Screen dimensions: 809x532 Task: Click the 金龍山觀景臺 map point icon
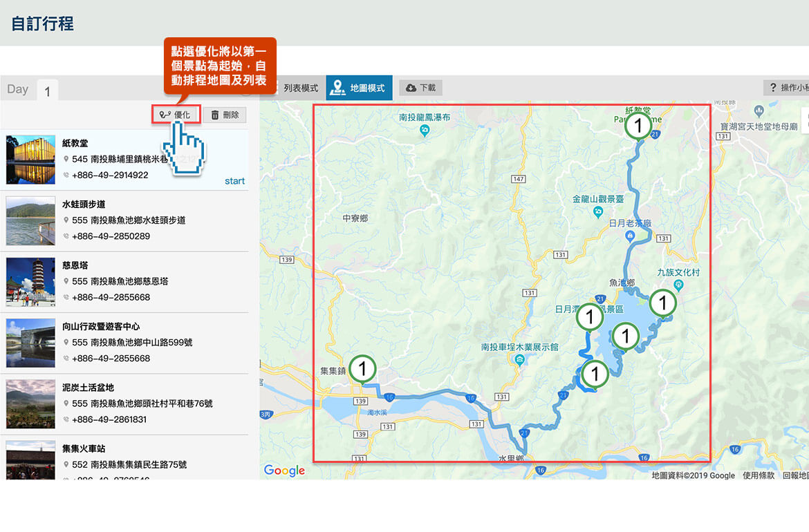(x=598, y=211)
